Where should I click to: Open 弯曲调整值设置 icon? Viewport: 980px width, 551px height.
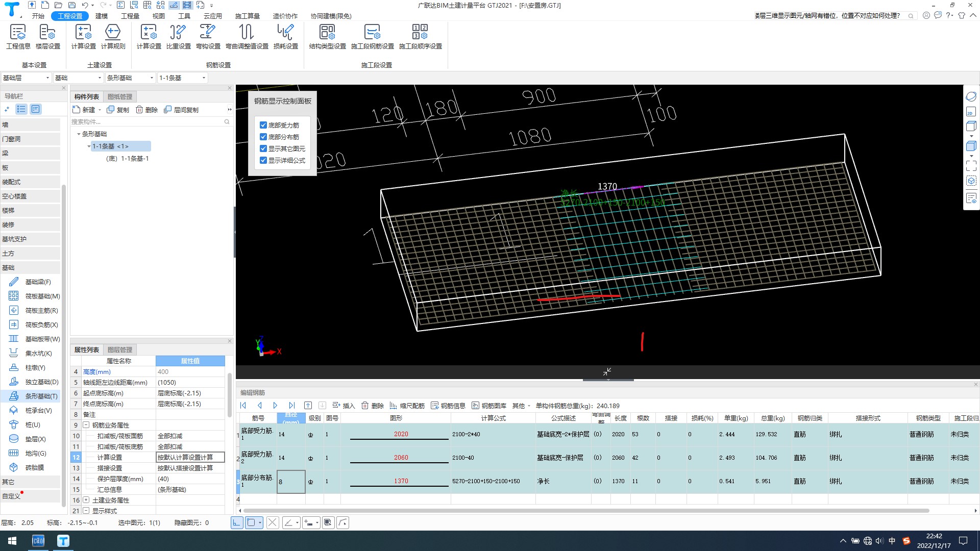[x=247, y=37]
